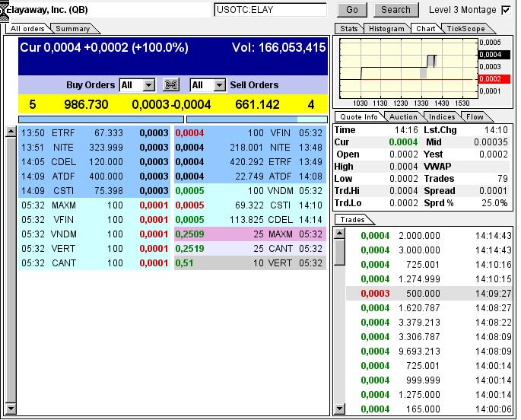Open the Flow tab
This screenshot has height=420, width=521.
475,117
